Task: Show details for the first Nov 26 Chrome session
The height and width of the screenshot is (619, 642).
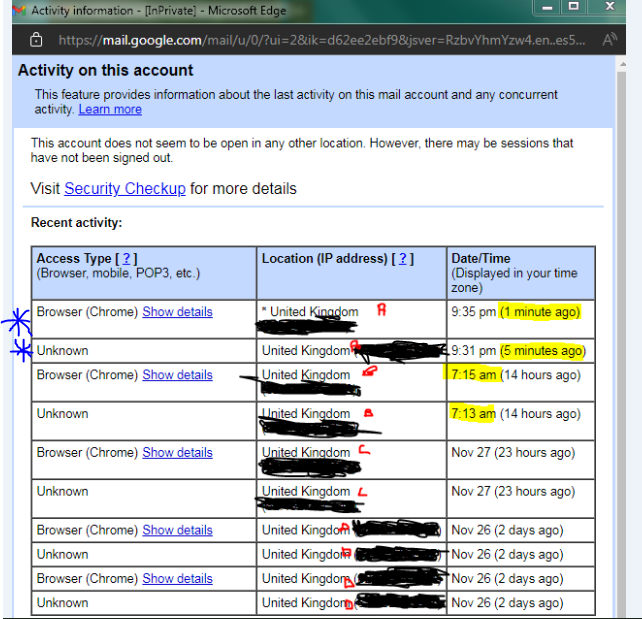Action: (177, 530)
